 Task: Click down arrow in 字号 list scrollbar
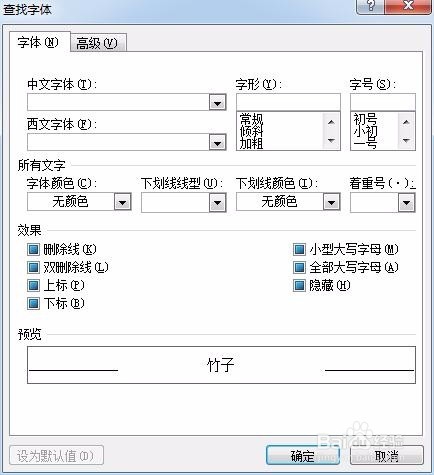406,140
